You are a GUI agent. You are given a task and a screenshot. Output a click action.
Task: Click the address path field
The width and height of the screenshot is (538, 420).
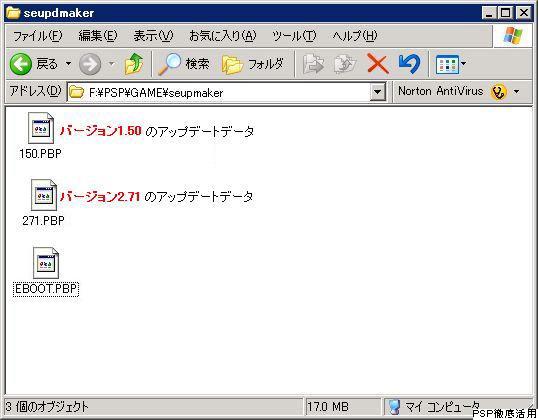pyautogui.click(x=219, y=92)
